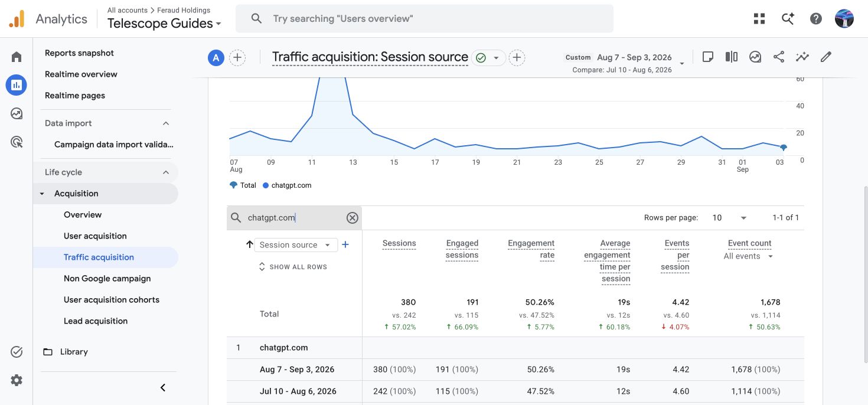Open the Reports icon in sidebar
Viewport: 868px width, 405px height.
point(17,85)
